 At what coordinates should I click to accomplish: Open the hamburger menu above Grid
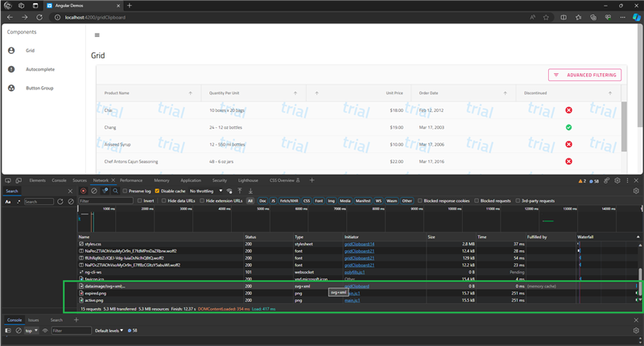click(x=97, y=35)
